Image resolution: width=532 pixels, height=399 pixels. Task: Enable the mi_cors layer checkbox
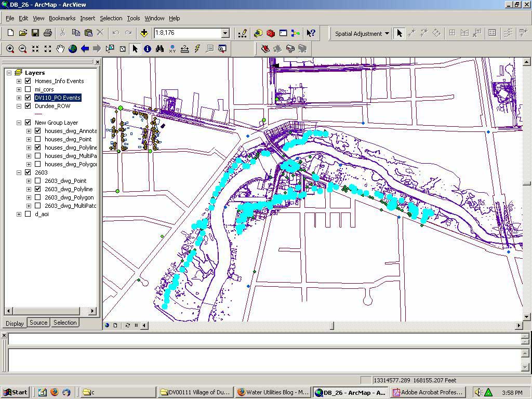[28, 89]
